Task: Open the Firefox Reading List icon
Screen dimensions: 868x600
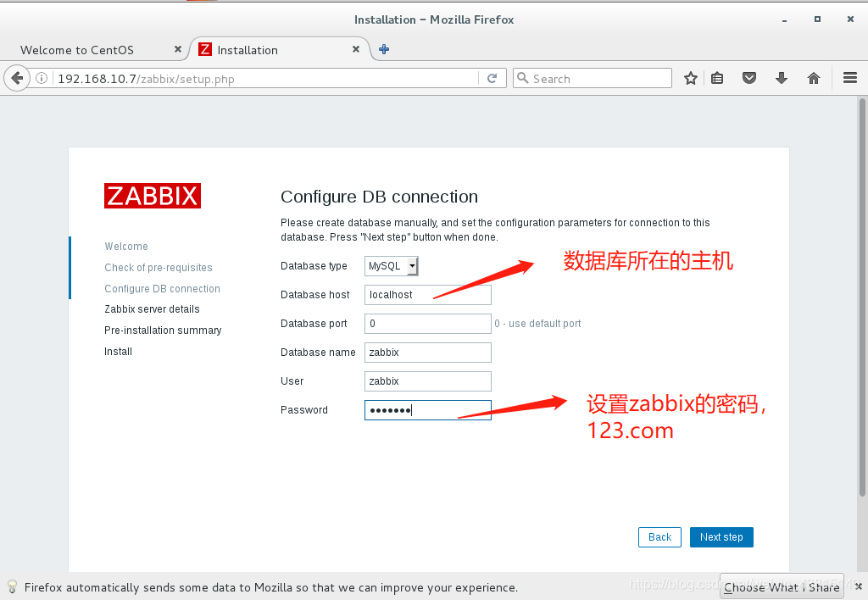Action: point(717,77)
